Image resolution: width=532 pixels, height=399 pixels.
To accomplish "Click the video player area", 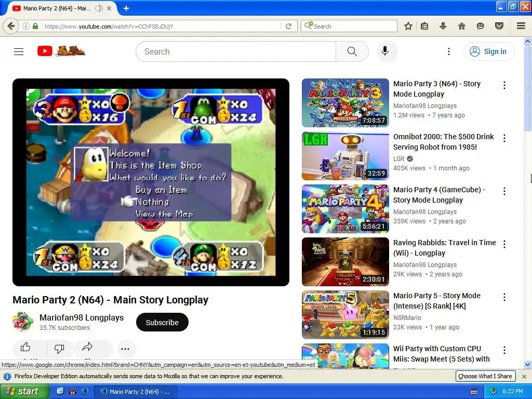I will (151, 182).
